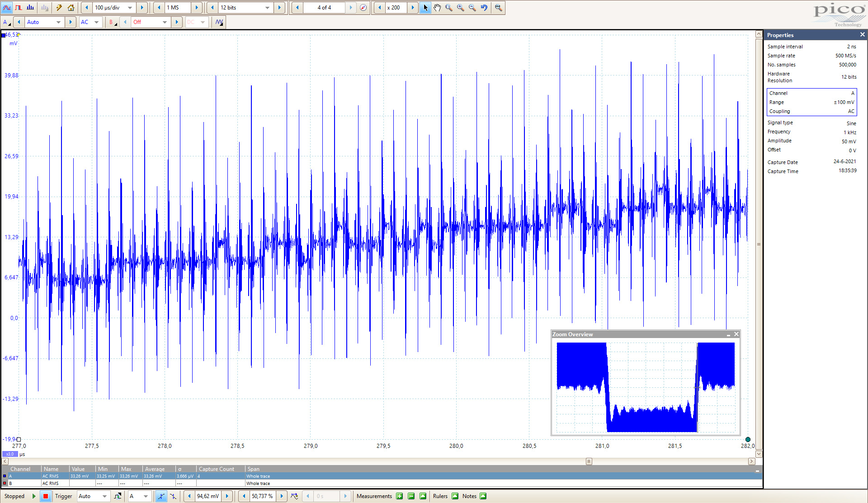Toggle Rulers legend icon
The height and width of the screenshot is (503, 868).
[455, 496]
